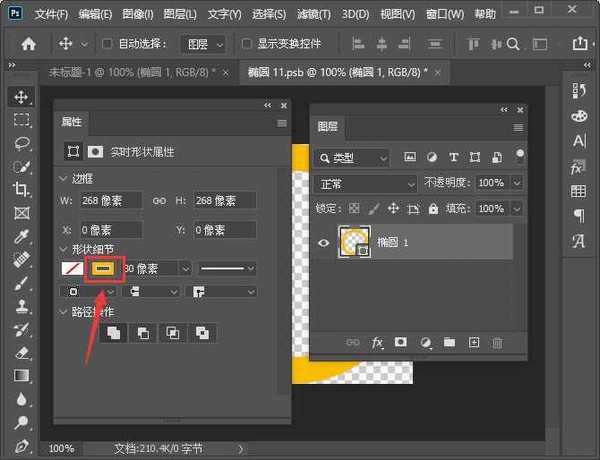This screenshot has height=460, width=600.
Task: Select the Lasso tool
Action: click(x=21, y=143)
